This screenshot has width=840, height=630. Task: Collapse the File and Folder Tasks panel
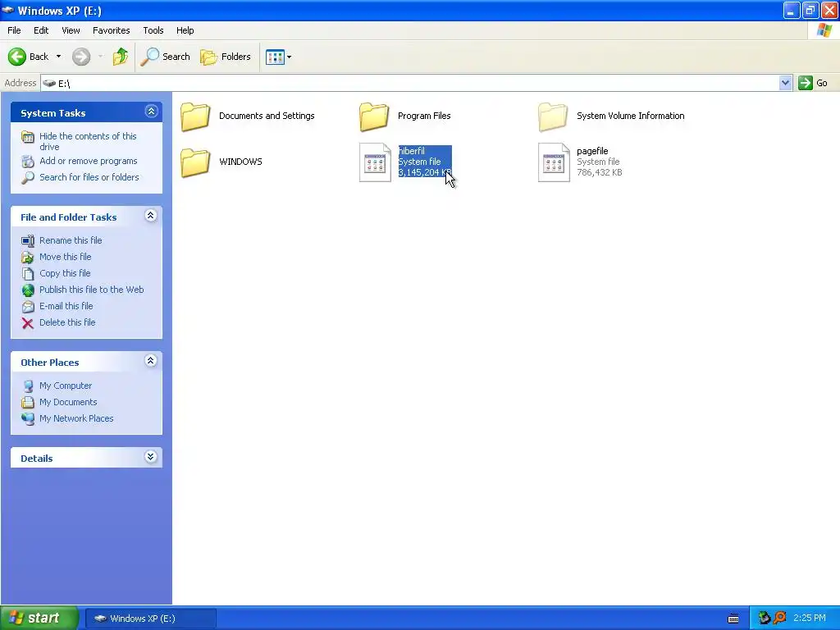(x=151, y=216)
